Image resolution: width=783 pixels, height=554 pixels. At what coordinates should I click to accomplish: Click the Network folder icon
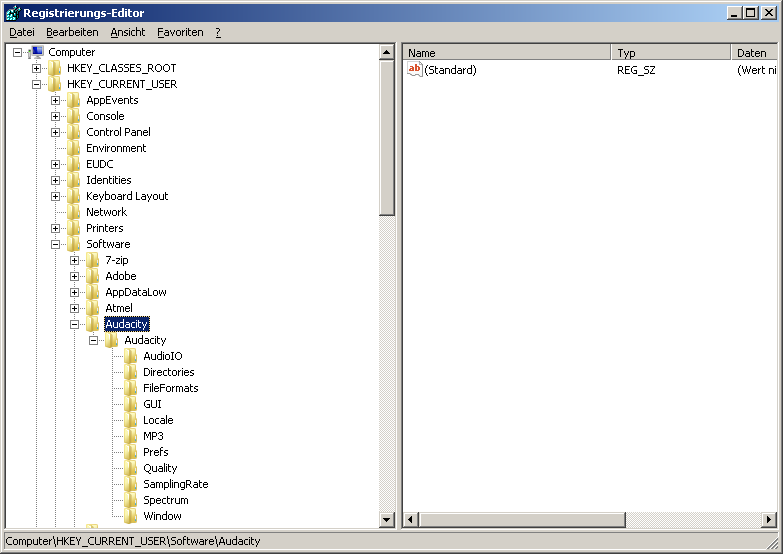74,212
